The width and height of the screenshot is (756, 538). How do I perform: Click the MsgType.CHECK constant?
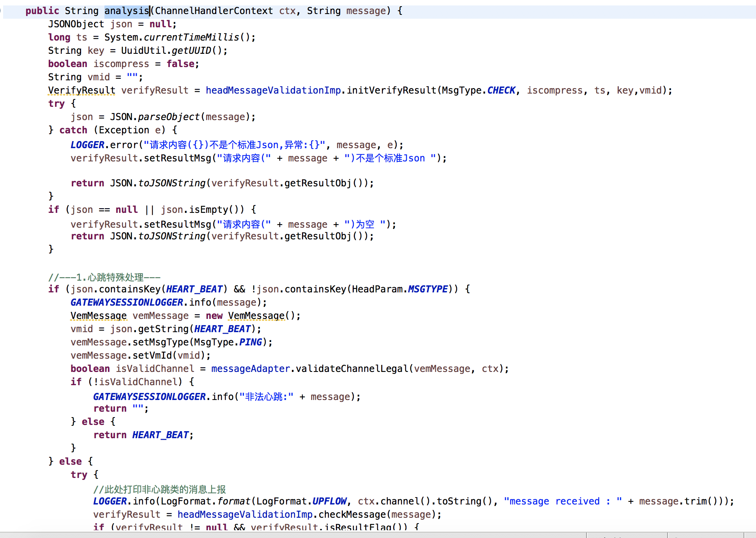coord(501,90)
